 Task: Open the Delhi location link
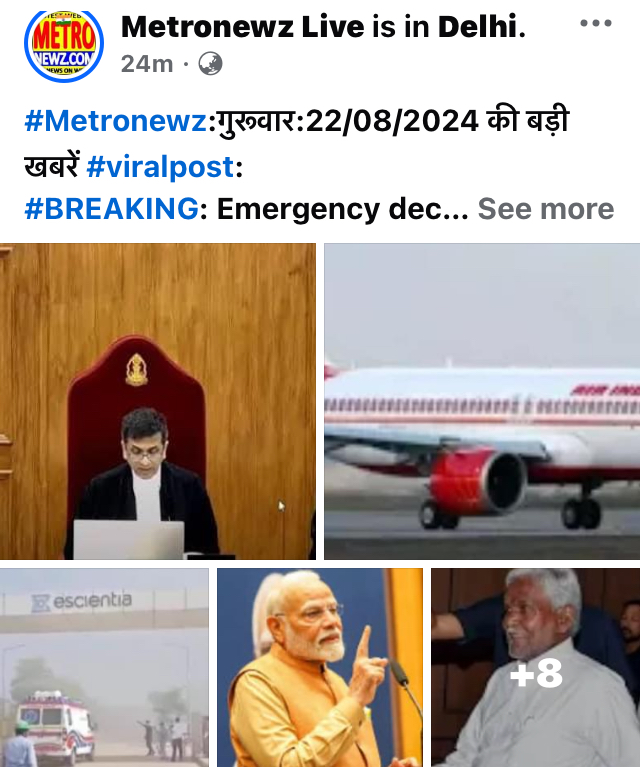point(478,26)
